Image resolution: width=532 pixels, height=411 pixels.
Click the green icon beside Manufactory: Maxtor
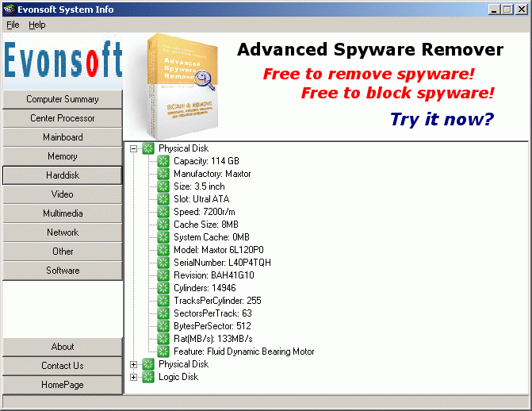tap(163, 174)
